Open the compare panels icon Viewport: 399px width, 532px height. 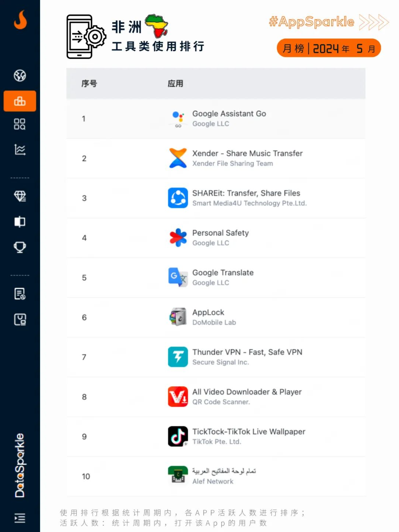click(20, 222)
